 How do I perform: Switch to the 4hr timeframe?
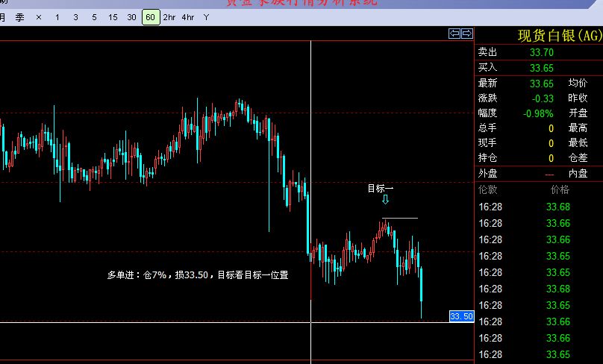(188, 17)
